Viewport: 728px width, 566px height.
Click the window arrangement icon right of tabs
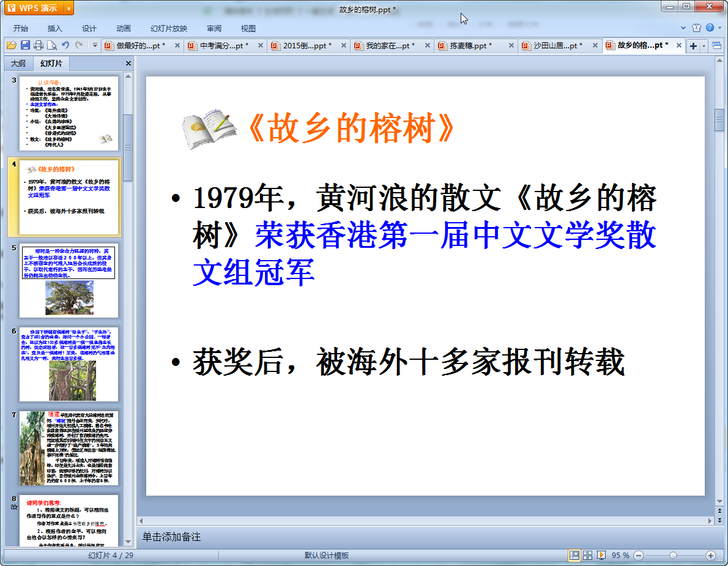tap(716, 45)
